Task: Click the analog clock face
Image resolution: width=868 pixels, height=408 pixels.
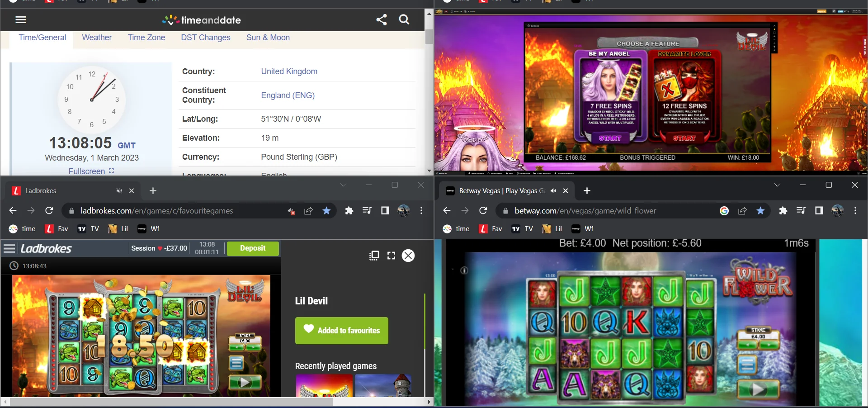Action: click(92, 100)
